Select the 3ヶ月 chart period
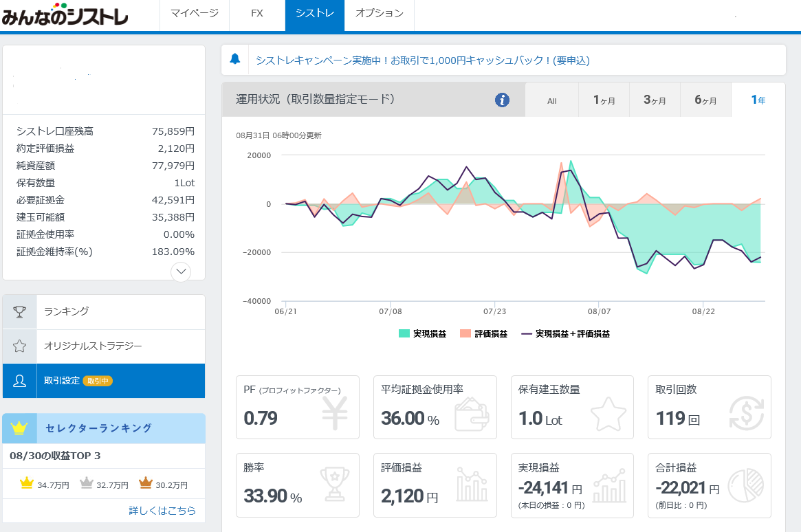801x532 pixels. pyautogui.click(x=655, y=100)
